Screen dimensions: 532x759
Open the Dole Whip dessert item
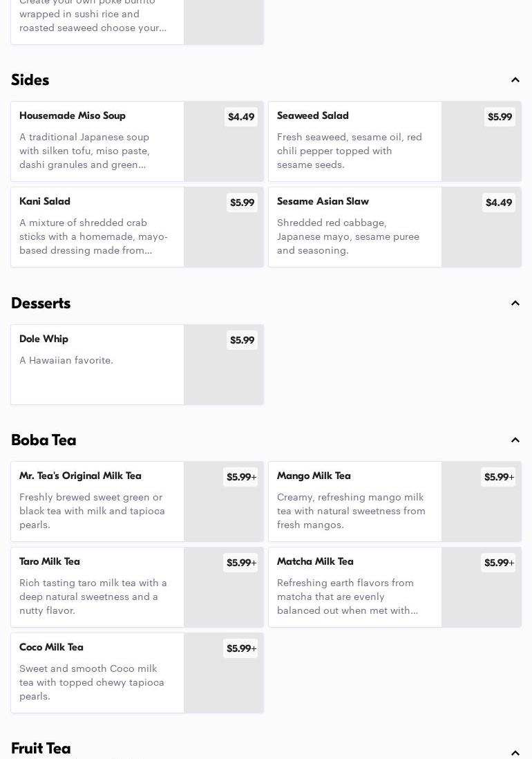click(97, 364)
